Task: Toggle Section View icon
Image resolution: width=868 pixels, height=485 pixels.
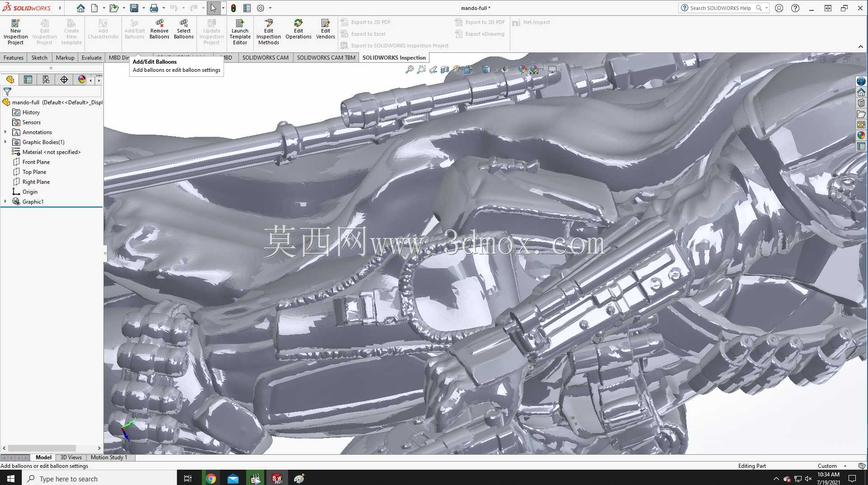Action: (x=445, y=70)
